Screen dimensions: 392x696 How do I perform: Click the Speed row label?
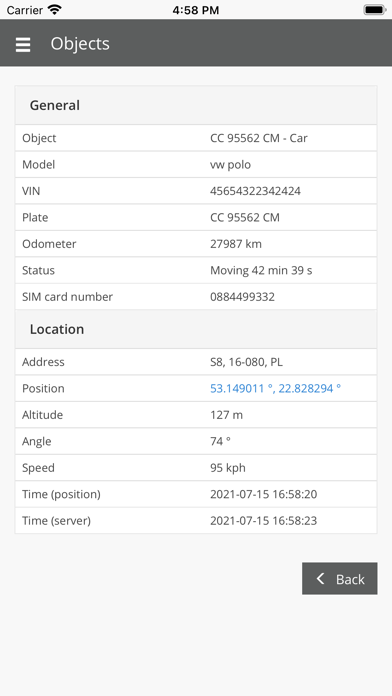click(x=38, y=468)
